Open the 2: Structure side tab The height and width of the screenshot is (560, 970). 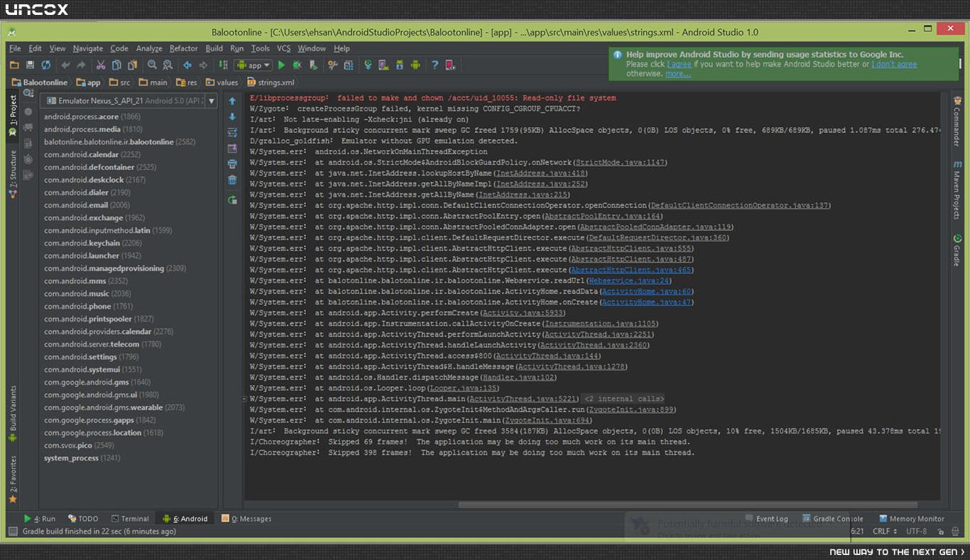13,174
